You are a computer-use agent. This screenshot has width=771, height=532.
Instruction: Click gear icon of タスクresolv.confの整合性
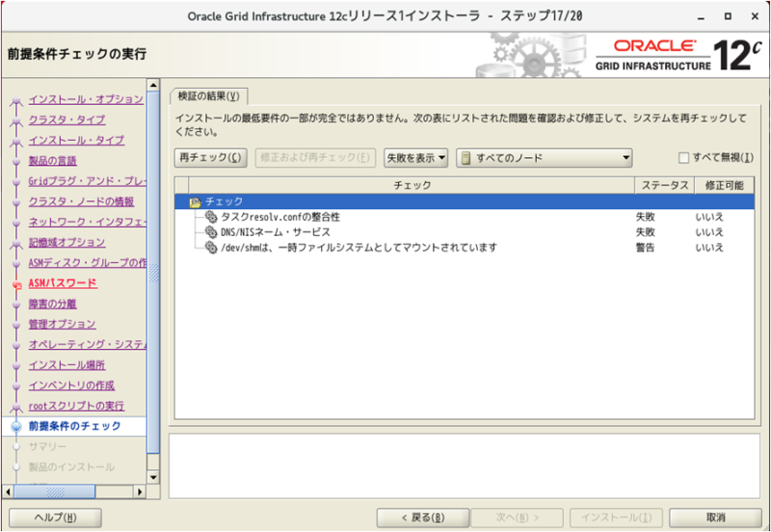(x=211, y=217)
